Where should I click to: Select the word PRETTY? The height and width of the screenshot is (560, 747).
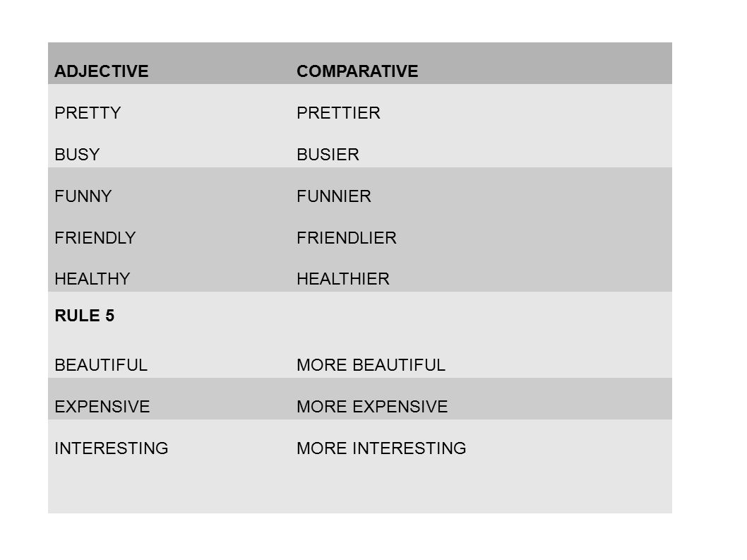(88, 113)
